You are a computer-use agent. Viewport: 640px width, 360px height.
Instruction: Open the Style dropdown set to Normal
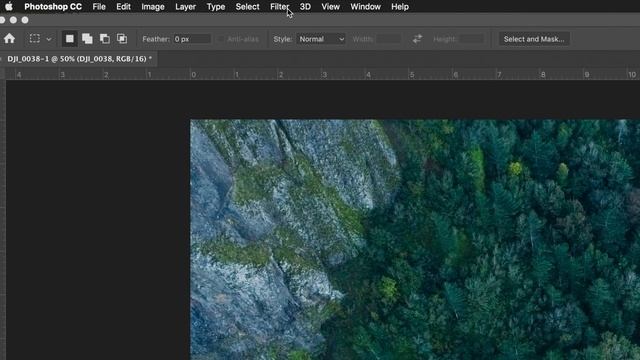click(321, 39)
